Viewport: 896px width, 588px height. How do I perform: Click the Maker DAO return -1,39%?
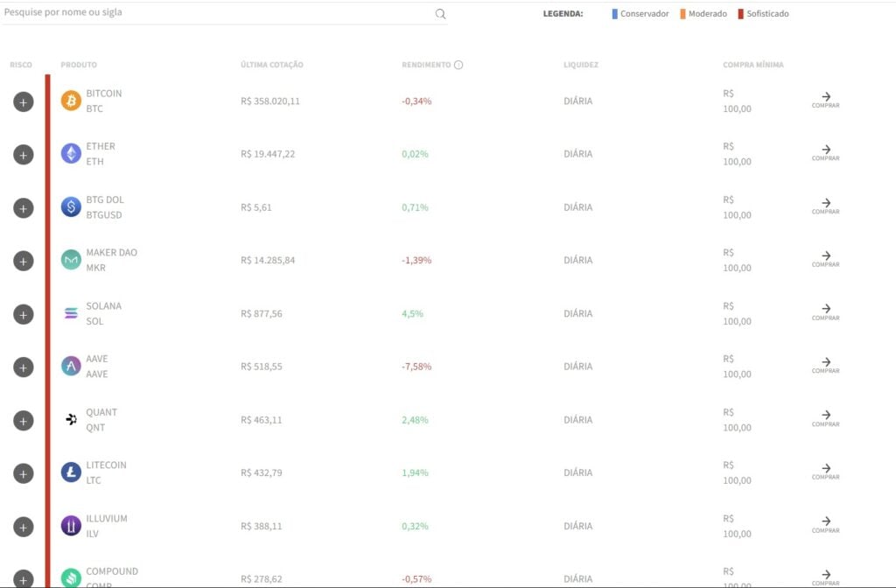click(x=416, y=260)
